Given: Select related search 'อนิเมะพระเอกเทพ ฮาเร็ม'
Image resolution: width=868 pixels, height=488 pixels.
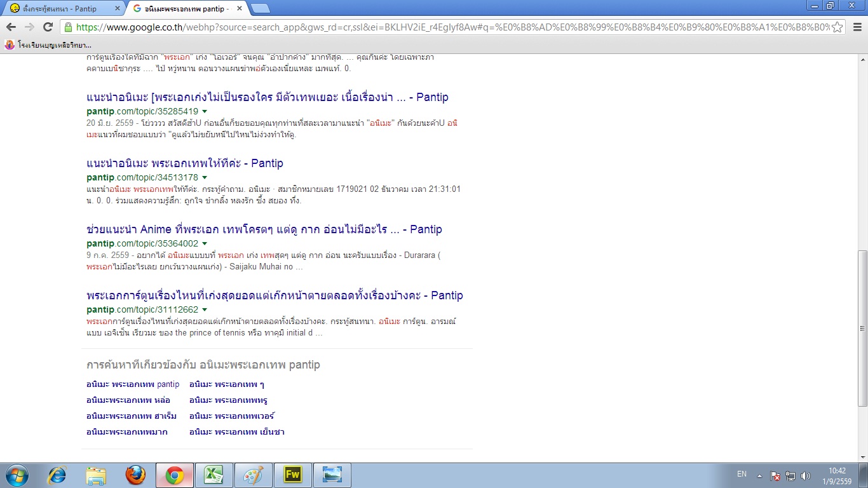Looking at the screenshot, I should point(132,416).
